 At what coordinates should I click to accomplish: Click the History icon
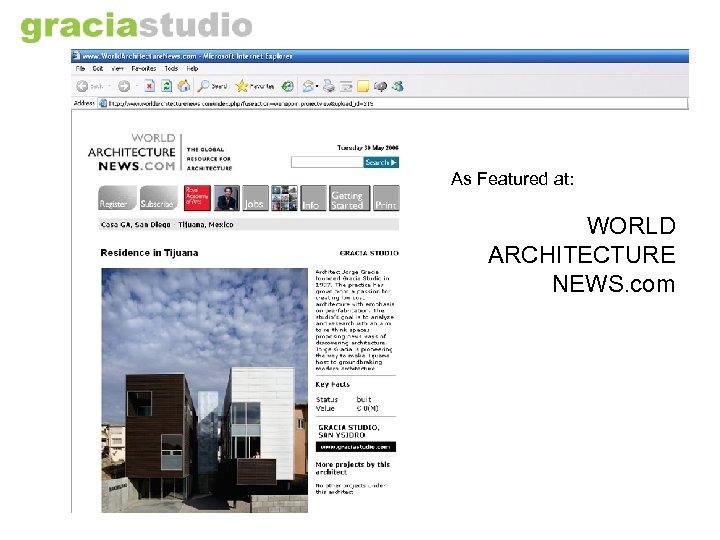[x=287, y=86]
